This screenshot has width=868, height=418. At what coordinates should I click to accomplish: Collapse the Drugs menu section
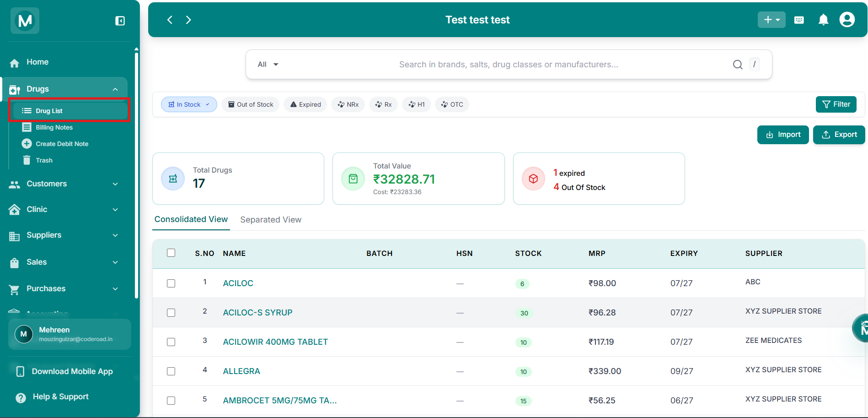tap(115, 89)
